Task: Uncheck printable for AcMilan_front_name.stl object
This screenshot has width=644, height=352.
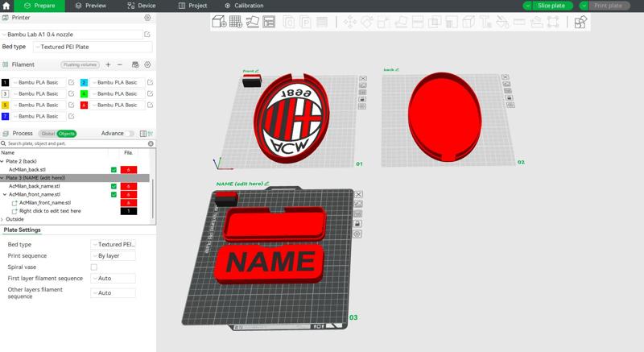Action: click(x=114, y=194)
